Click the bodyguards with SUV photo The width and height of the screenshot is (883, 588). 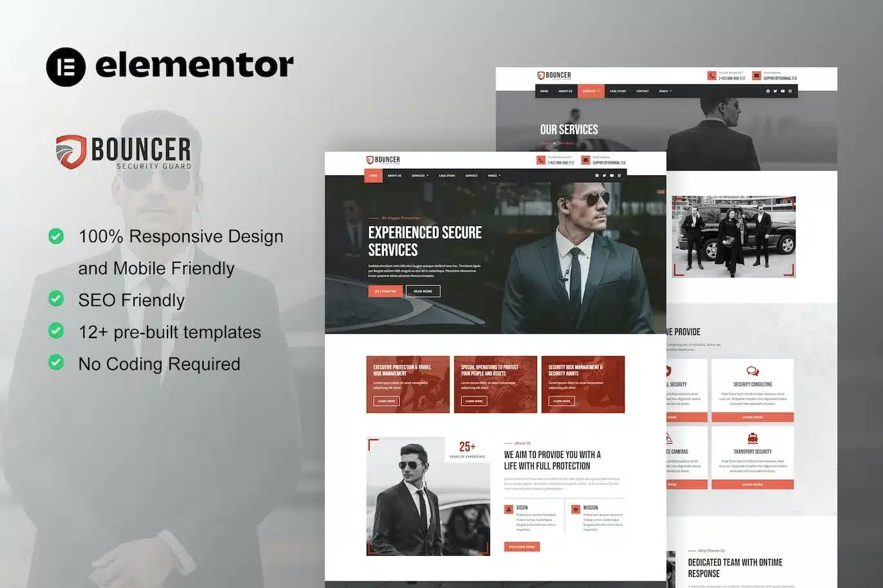733,236
